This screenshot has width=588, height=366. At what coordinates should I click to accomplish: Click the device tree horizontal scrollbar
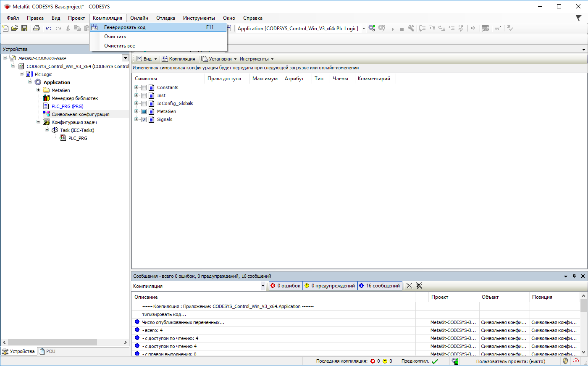coord(65,342)
